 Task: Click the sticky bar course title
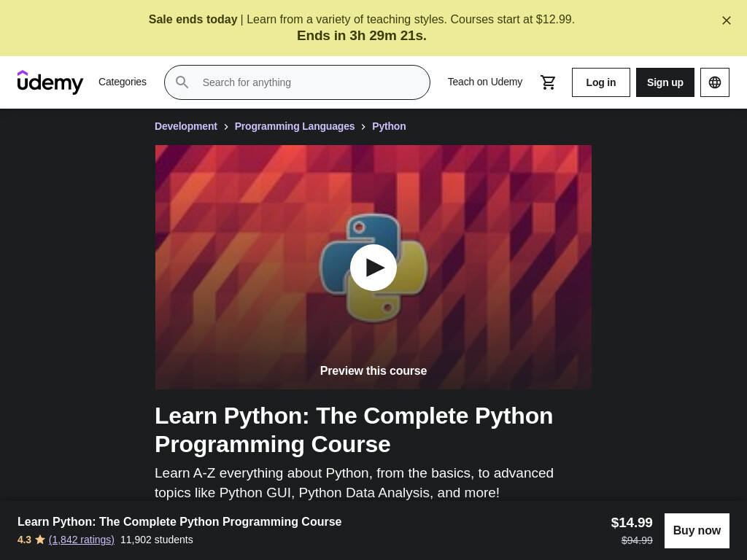coord(179,521)
